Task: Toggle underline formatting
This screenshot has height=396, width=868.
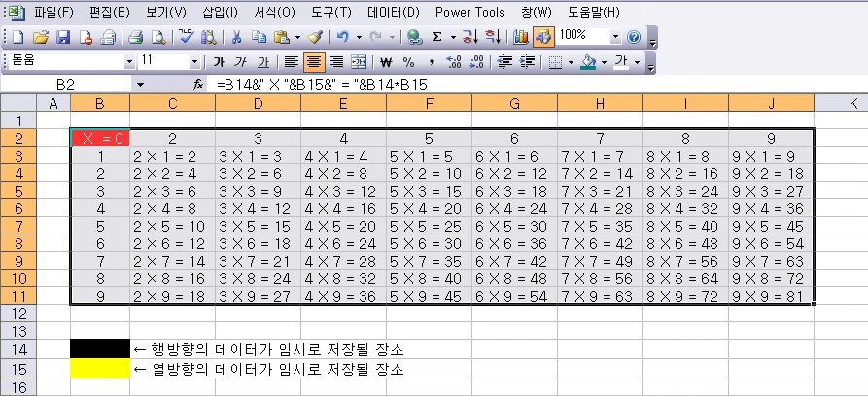Action: tap(263, 62)
